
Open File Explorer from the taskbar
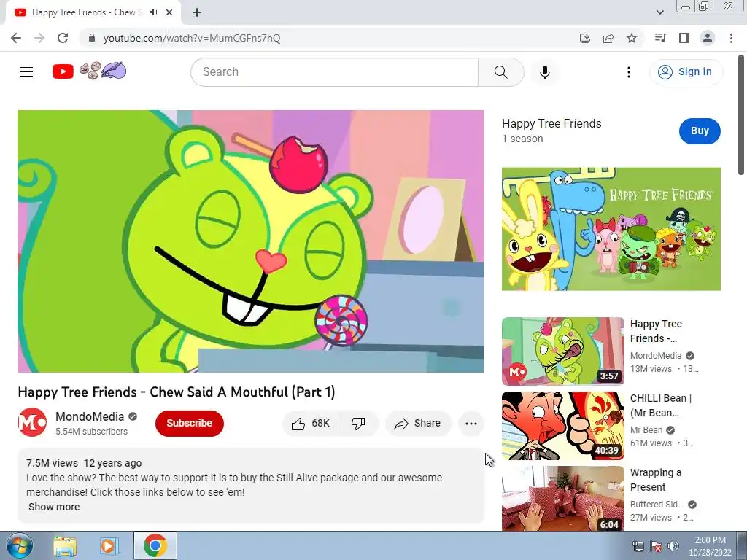pyautogui.click(x=65, y=545)
